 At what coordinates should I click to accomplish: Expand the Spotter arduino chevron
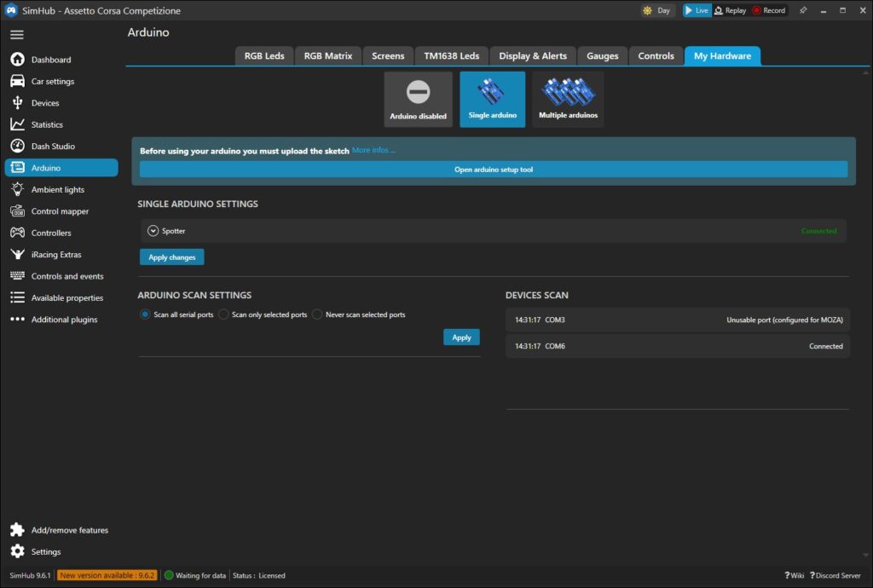click(153, 230)
